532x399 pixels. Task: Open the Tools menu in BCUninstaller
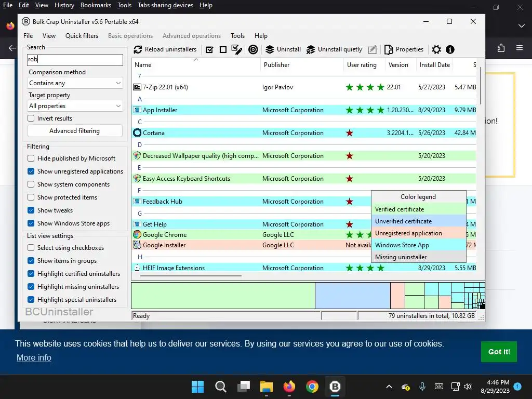pos(237,36)
